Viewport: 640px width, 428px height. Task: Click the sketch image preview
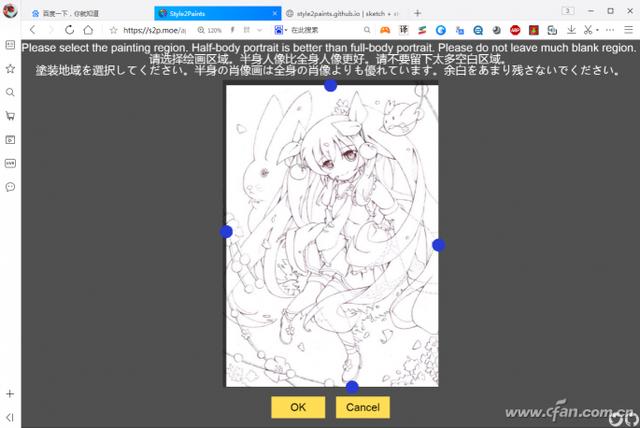pyautogui.click(x=332, y=236)
